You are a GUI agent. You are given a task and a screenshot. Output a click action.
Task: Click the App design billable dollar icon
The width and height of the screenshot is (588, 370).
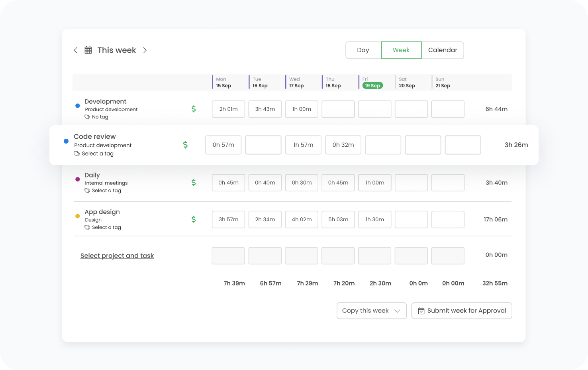pos(194,219)
